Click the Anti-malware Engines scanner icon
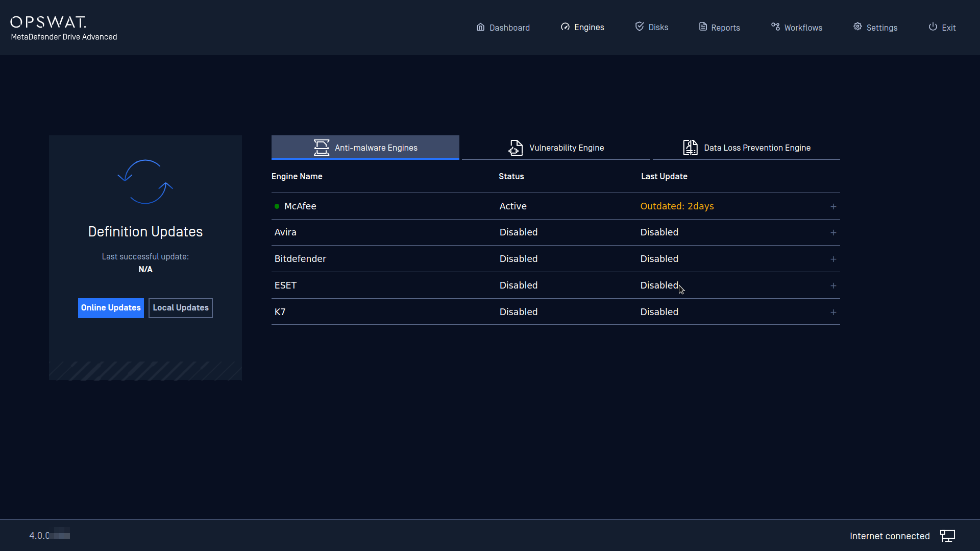 [x=322, y=148]
